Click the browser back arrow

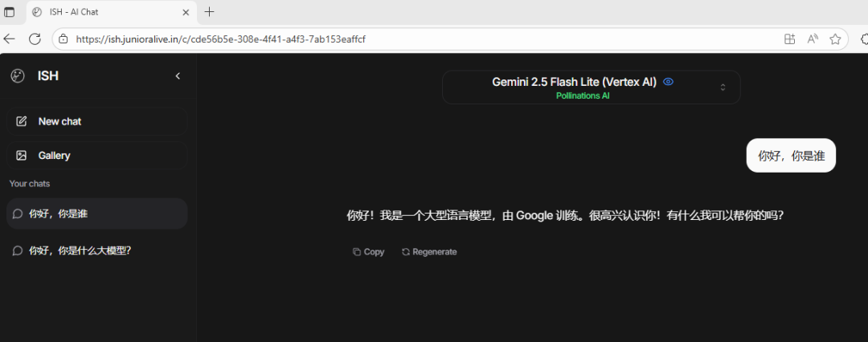tap(10, 39)
